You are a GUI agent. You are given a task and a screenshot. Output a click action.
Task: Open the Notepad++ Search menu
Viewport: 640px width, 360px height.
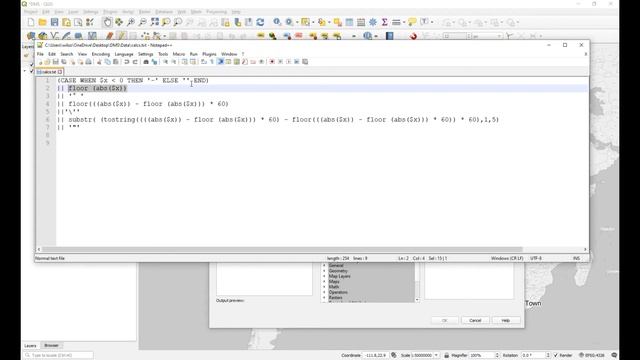click(x=67, y=54)
